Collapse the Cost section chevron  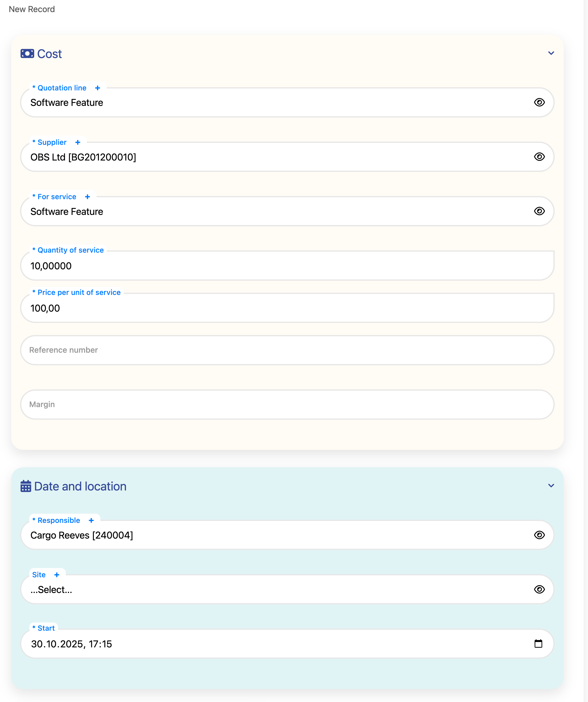[x=551, y=53]
